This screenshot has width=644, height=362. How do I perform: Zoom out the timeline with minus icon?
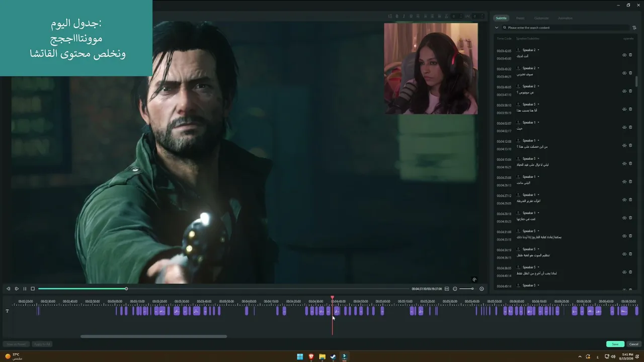(x=455, y=289)
